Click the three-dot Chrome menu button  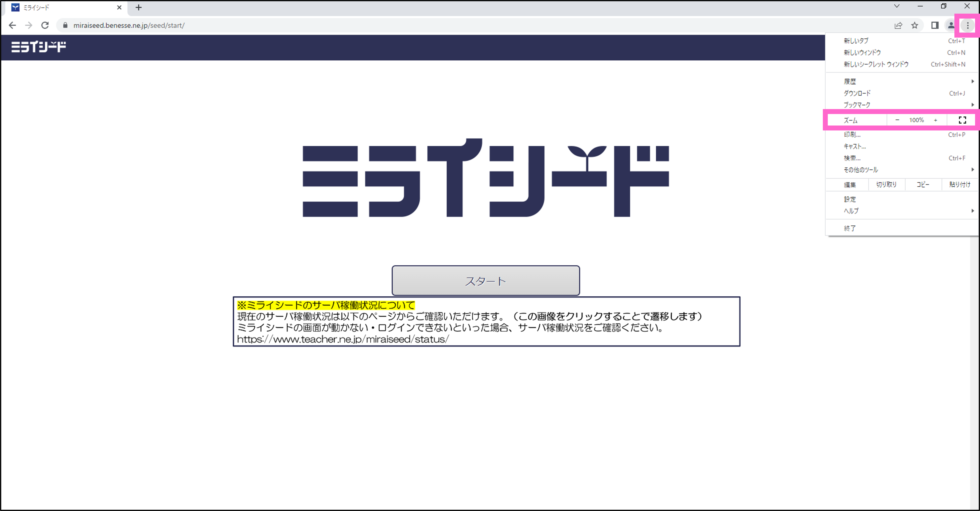pos(968,26)
